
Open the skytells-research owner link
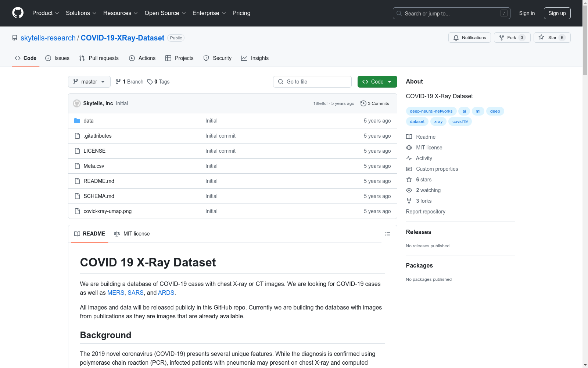point(48,38)
